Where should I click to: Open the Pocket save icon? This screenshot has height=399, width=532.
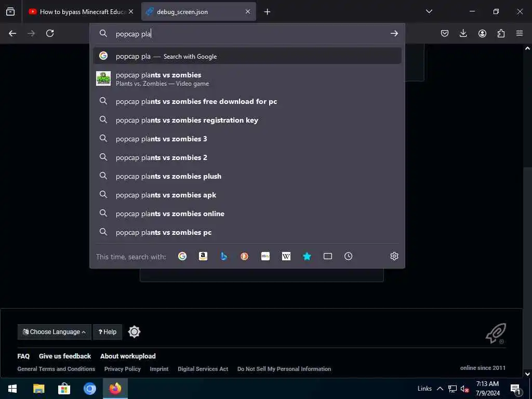pyautogui.click(x=445, y=33)
